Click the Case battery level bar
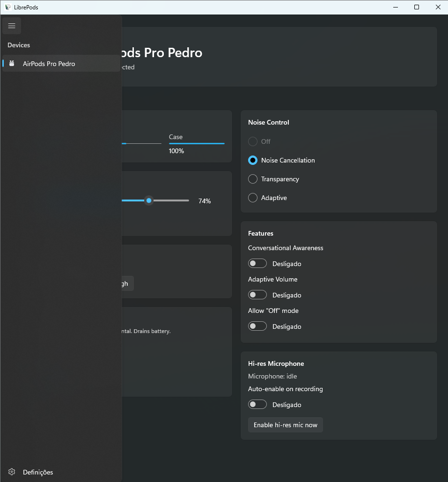 point(197,143)
